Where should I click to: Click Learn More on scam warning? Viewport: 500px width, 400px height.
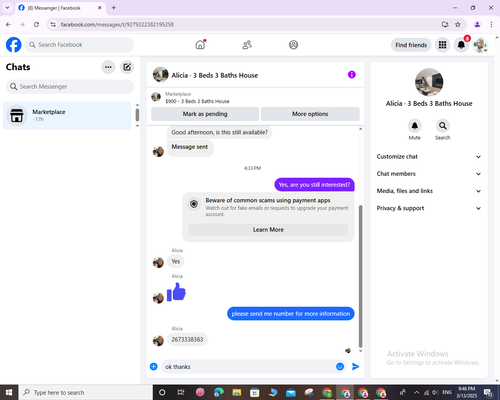click(268, 230)
